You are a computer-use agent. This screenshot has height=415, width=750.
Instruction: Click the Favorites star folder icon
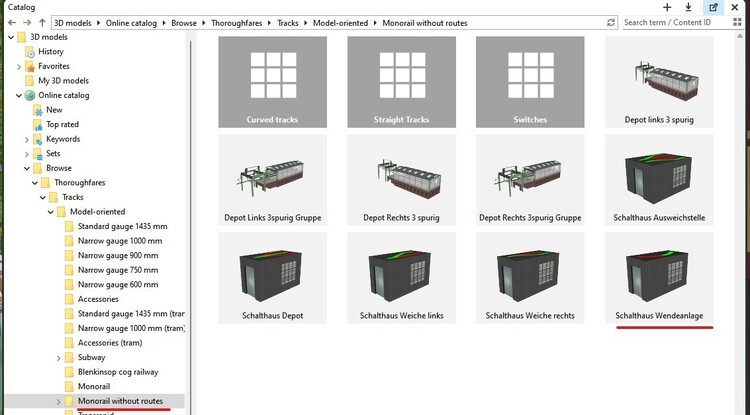[x=30, y=66]
